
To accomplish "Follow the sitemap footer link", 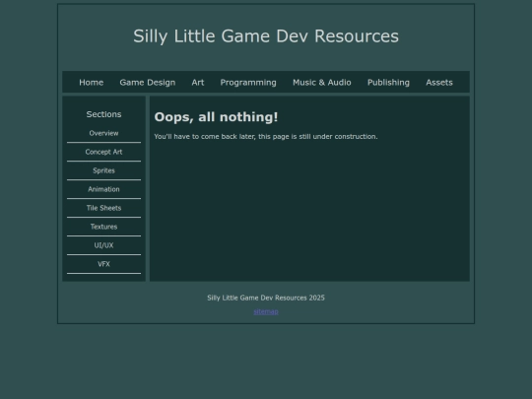I will [266, 311].
